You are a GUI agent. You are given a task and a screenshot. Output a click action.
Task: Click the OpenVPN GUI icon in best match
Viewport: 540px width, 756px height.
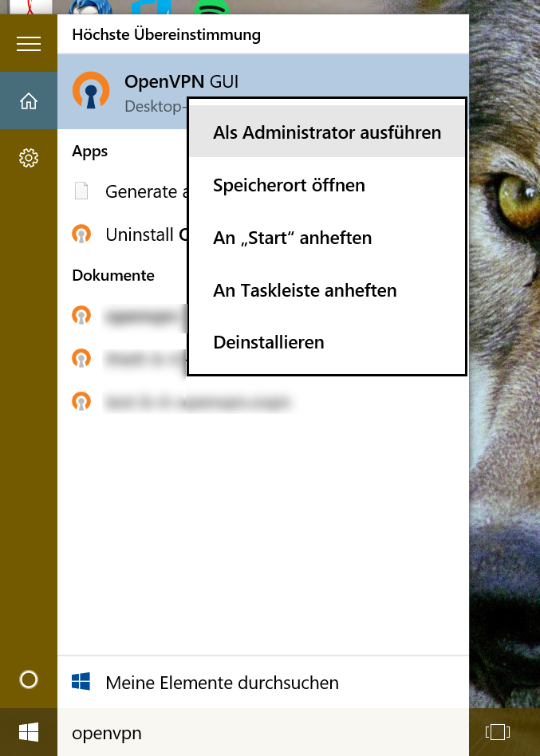coord(91,91)
